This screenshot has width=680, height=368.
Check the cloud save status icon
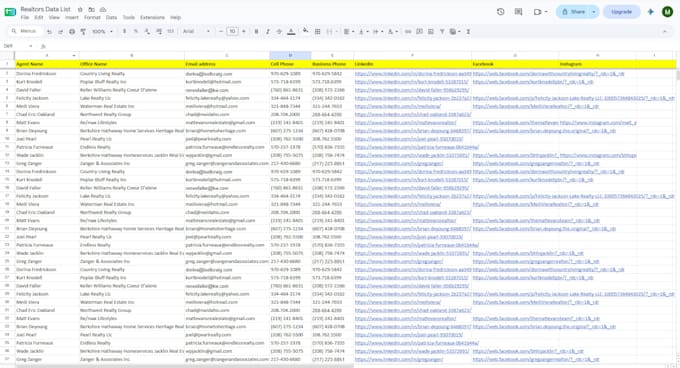(103, 9)
